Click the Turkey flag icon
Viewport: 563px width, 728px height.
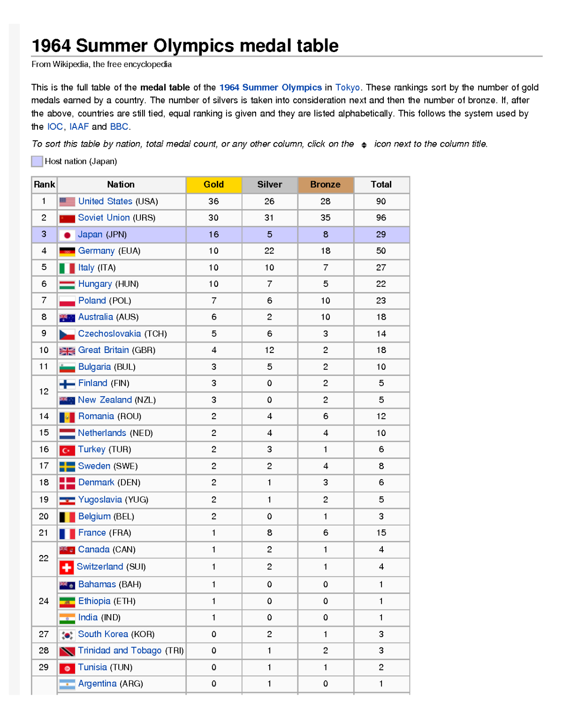(x=67, y=450)
